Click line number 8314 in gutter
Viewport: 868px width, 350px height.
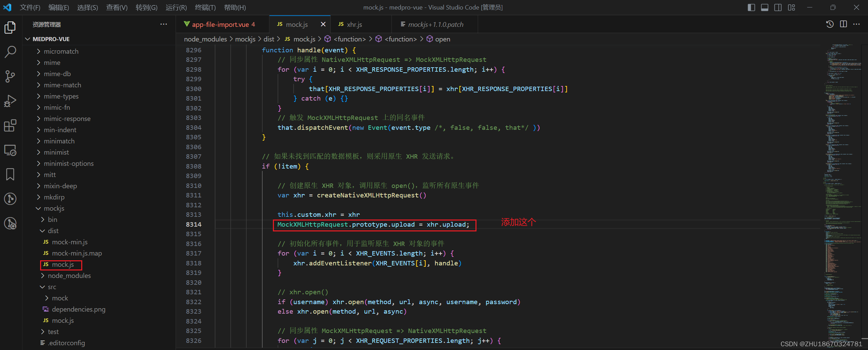[x=193, y=224]
